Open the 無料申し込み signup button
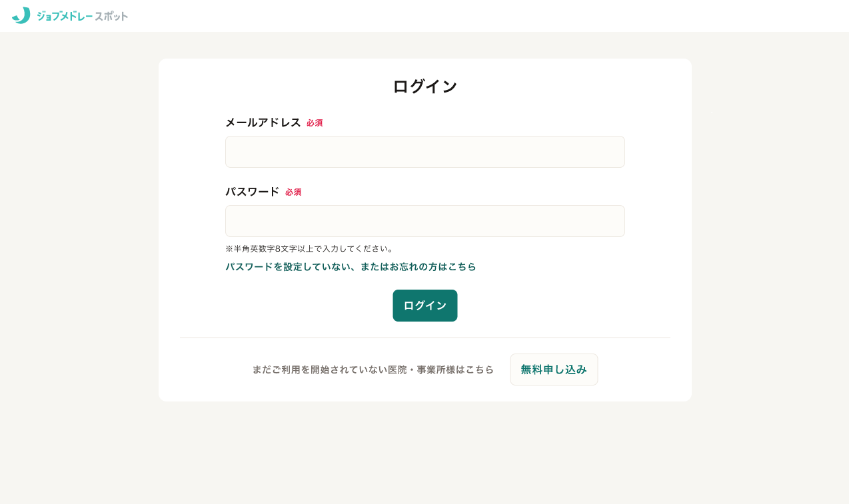Screen dimensions: 849x504 [554, 370]
